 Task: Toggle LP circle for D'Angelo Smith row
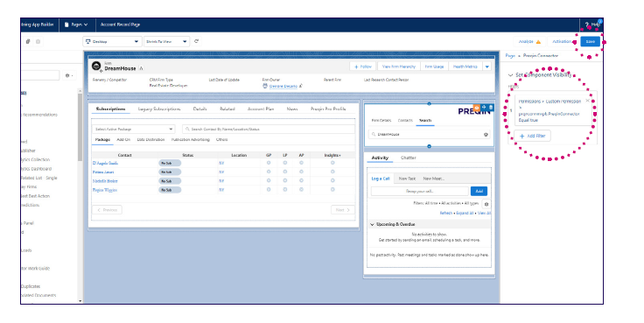tap(285, 163)
